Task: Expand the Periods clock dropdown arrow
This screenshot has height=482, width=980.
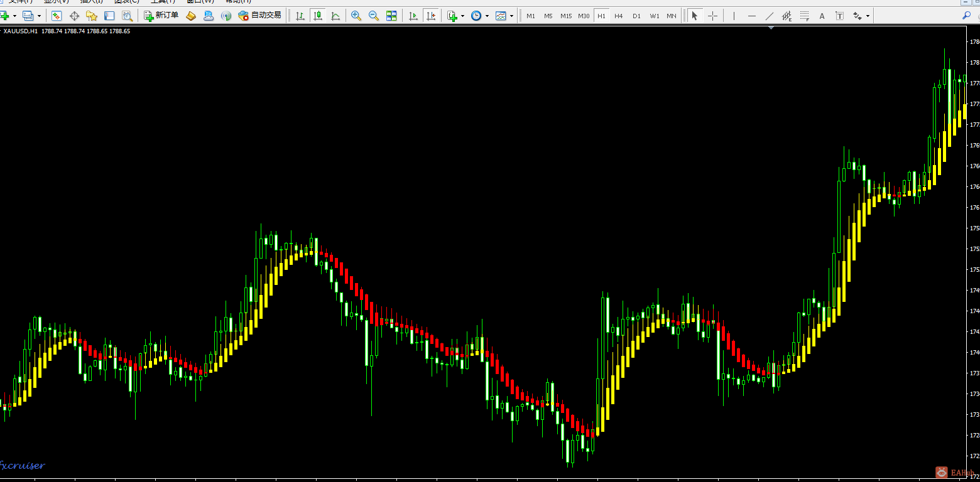Action: 487,16
